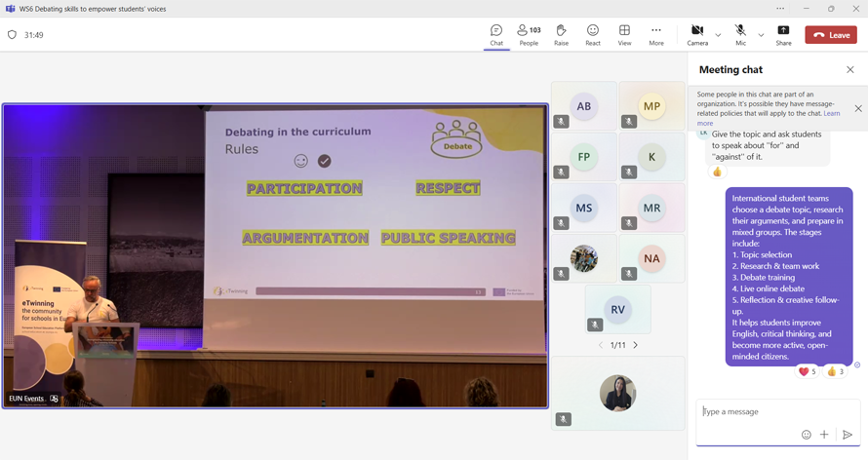Open the emoji picker in message box

(x=807, y=435)
